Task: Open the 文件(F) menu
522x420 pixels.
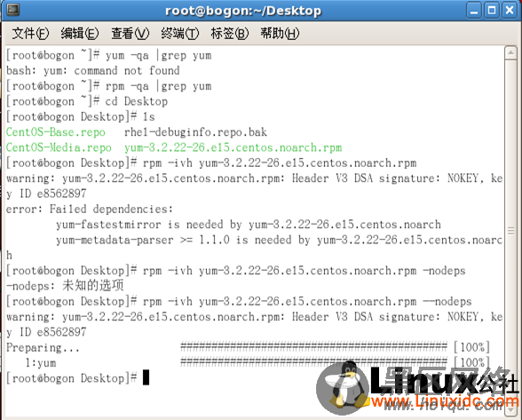Action: (x=30, y=34)
